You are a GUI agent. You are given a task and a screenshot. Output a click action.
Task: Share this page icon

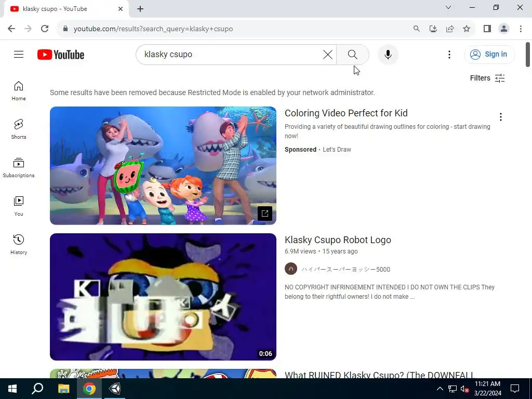[x=450, y=29]
